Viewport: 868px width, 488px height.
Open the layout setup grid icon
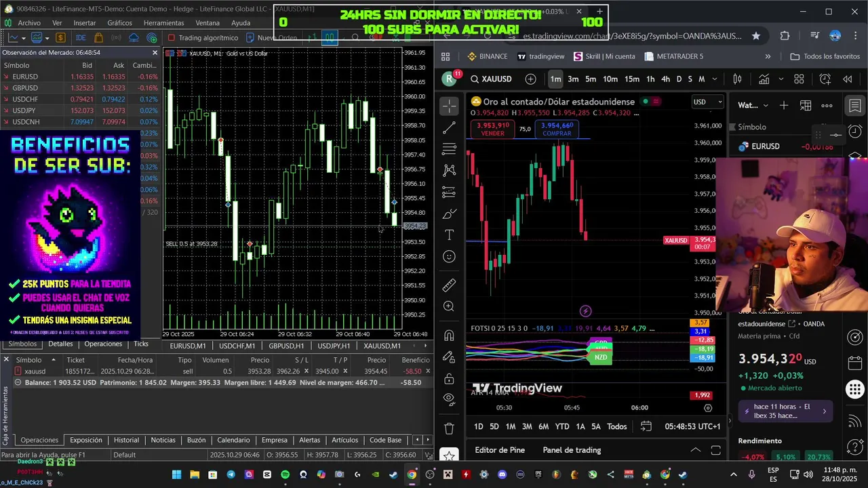pos(799,79)
